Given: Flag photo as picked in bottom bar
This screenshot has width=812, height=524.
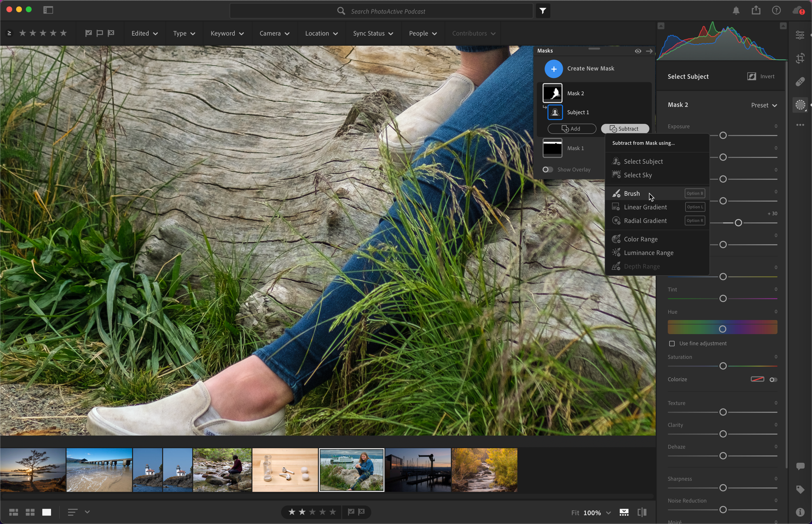Looking at the screenshot, I should pyautogui.click(x=351, y=512).
